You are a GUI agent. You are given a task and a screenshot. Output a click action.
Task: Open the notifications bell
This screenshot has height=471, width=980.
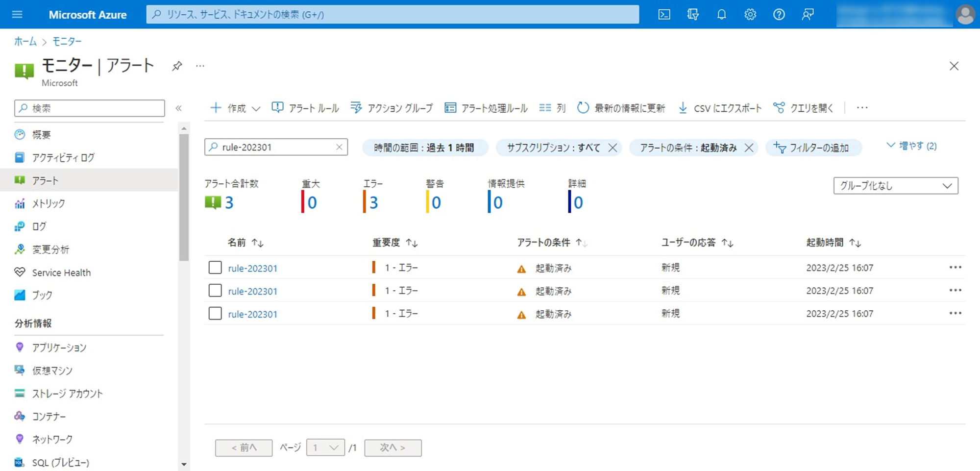pyautogui.click(x=721, y=15)
